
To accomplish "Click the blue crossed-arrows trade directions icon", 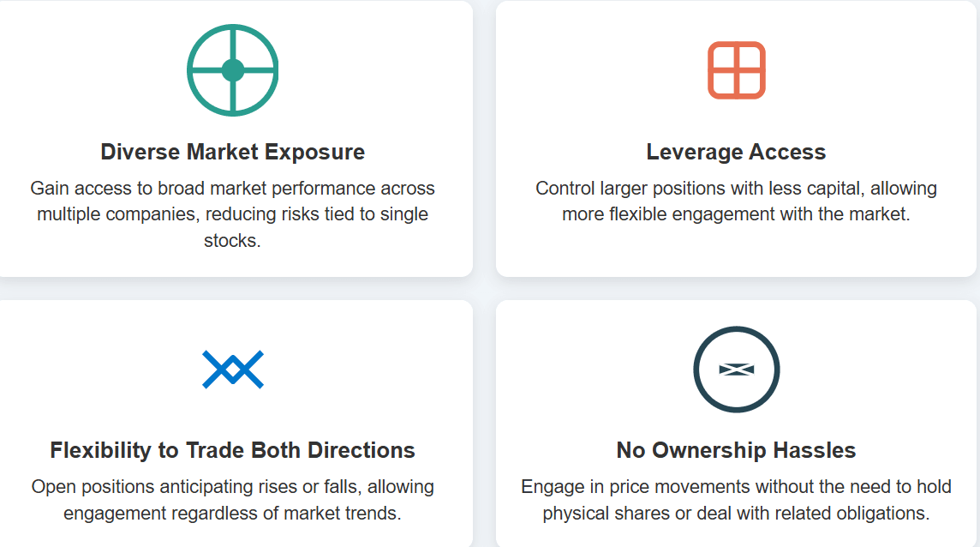I will [233, 370].
